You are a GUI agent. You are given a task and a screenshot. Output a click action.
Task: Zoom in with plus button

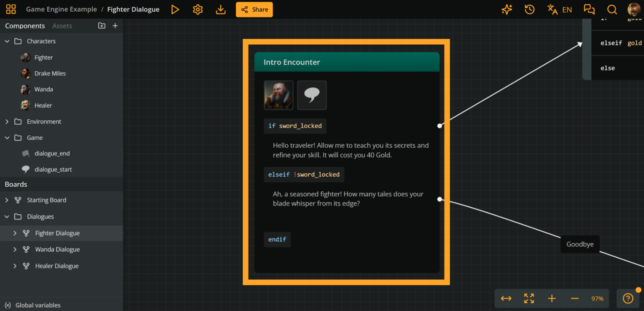click(x=552, y=299)
